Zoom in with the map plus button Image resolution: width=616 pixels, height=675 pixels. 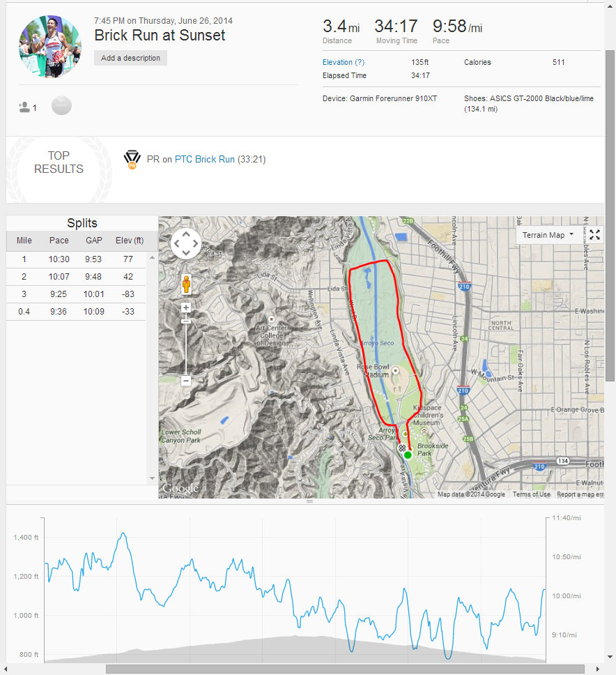[186, 308]
